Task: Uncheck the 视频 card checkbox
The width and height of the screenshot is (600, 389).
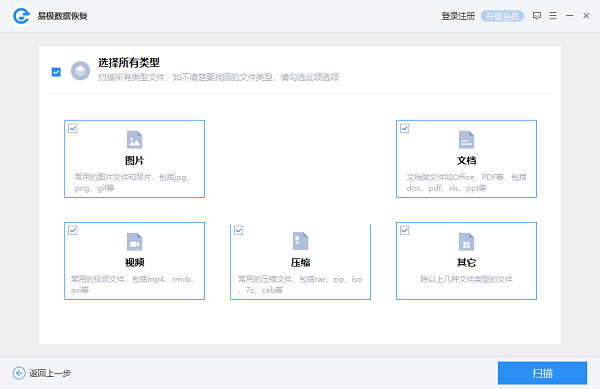Action: [73, 230]
